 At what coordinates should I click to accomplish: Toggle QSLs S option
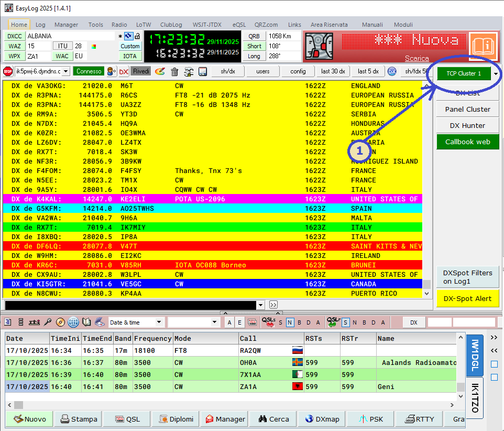click(280, 322)
